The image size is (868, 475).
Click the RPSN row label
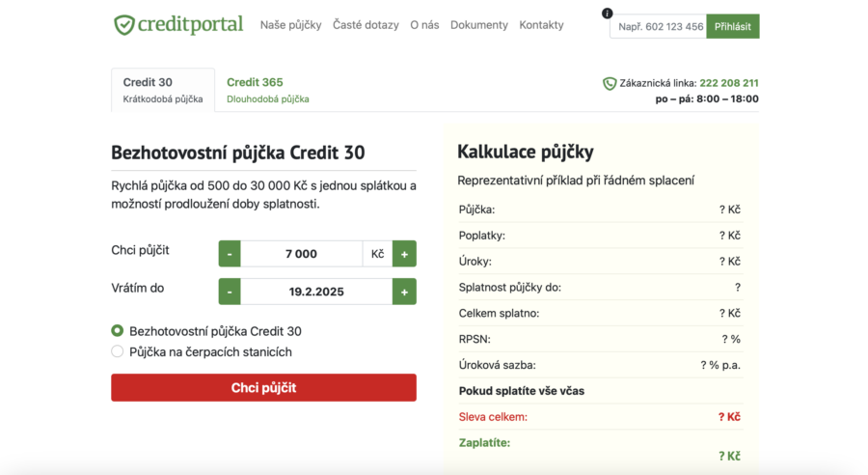(x=475, y=339)
